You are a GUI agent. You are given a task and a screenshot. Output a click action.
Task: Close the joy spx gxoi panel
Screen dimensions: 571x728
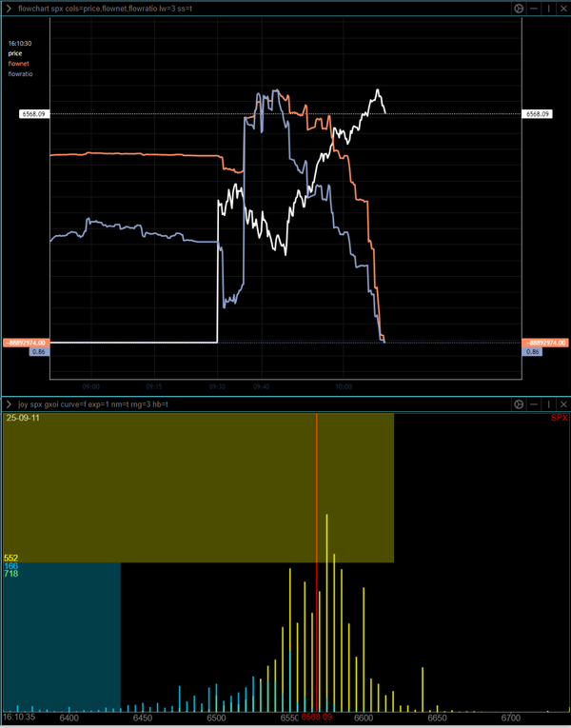click(561, 404)
